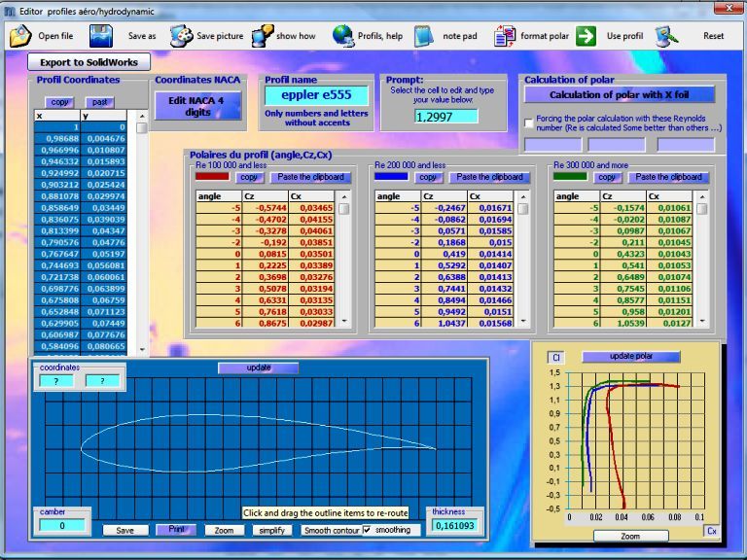Click scroll down arrow of Re 100 000 table

pyautogui.click(x=344, y=322)
